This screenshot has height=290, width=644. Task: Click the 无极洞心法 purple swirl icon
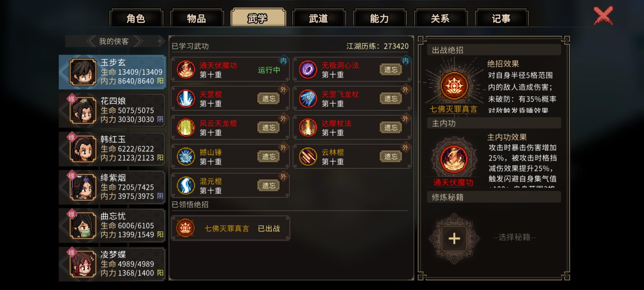tap(308, 70)
